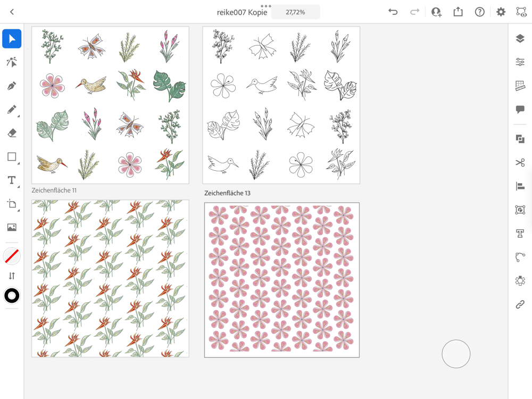
Task: Open document name reike007 Kopie
Action: pyautogui.click(x=242, y=12)
